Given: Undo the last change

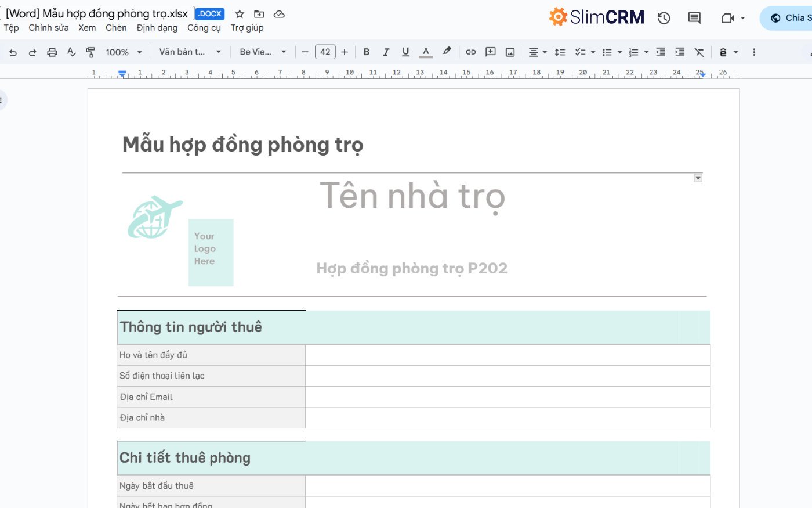Looking at the screenshot, I should [12, 52].
